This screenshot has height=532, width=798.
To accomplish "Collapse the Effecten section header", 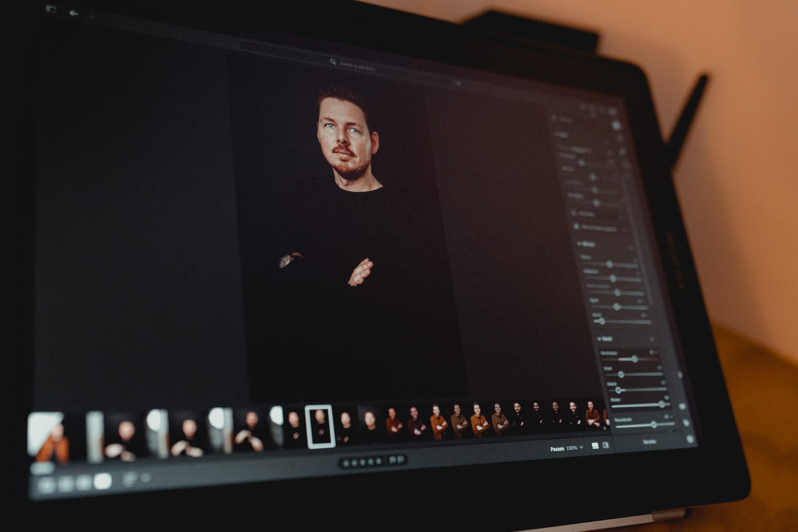I will (x=586, y=244).
